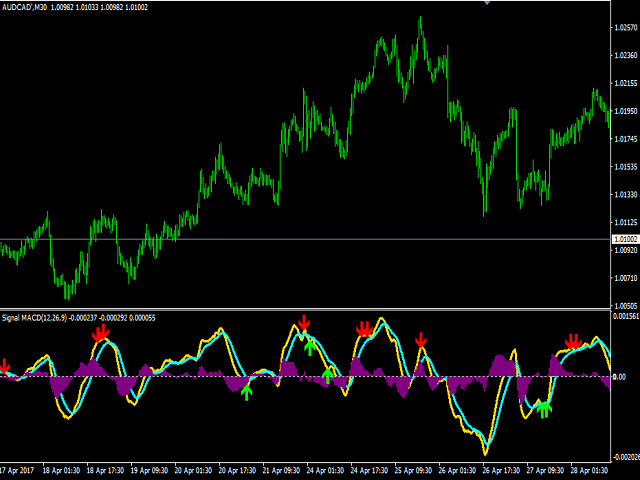Click the double red arrow near 18 Apr 17:30
Viewport: 640px width, 480px height.
click(x=100, y=332)
